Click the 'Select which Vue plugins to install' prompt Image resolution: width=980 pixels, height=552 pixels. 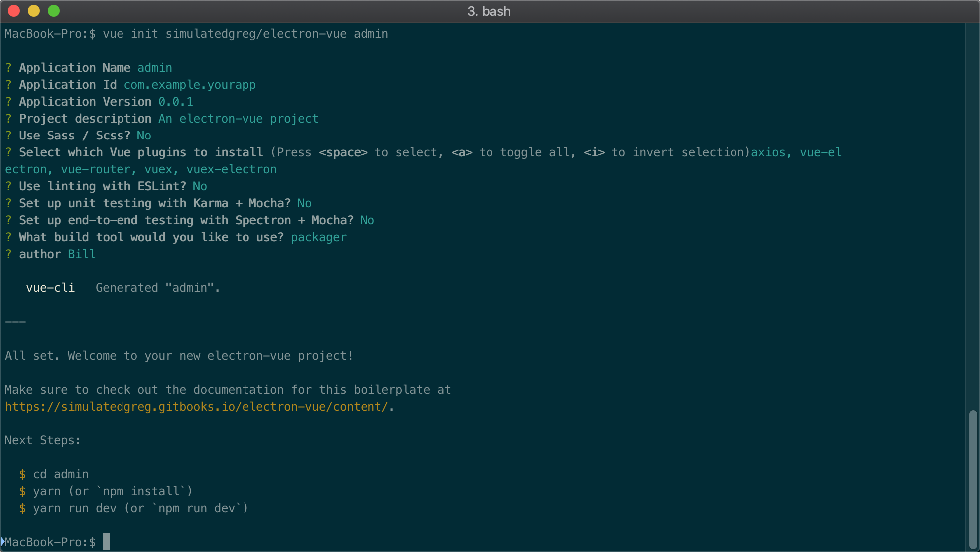[141, 152]
